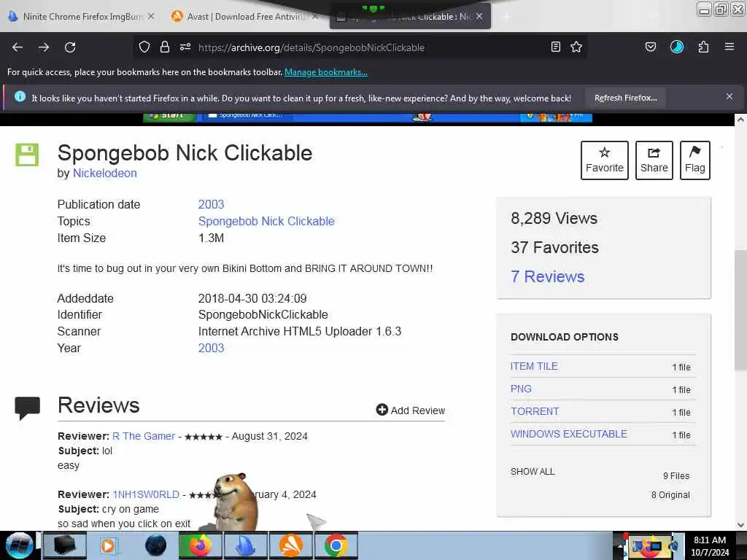Open the Windows Start orb
The image size is (747, 560).
[19, 545]
